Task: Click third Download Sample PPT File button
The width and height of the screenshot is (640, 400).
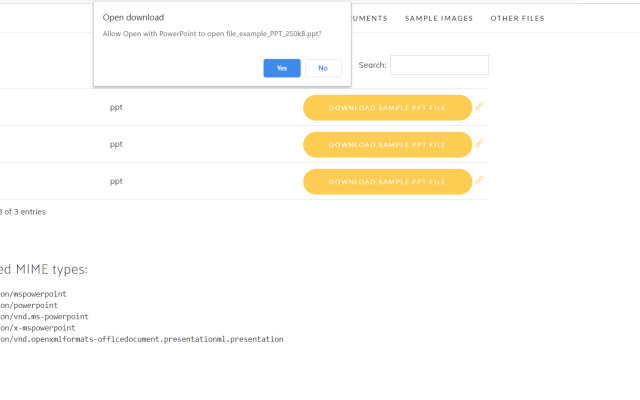Action: click(387, 181)
